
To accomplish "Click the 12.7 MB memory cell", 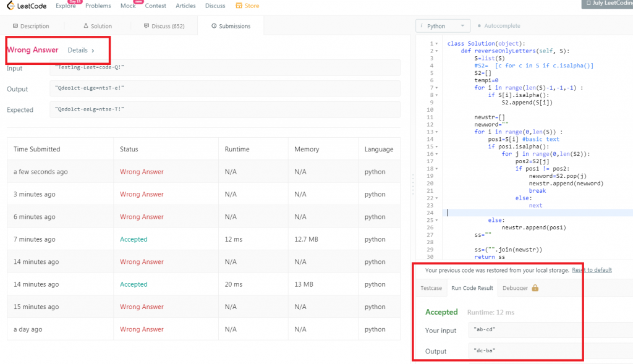I will 306,239.
